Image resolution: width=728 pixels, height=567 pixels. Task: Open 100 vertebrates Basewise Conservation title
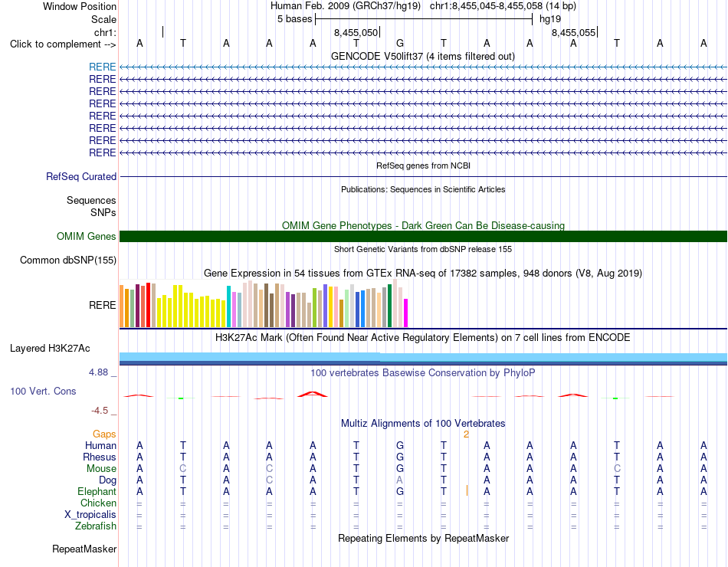(423, 373)
